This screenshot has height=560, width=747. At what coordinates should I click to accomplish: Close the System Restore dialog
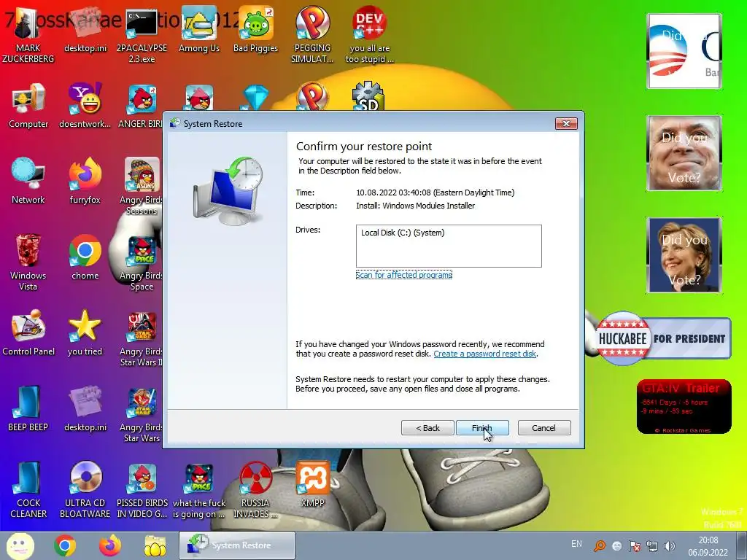pos(566,124)
